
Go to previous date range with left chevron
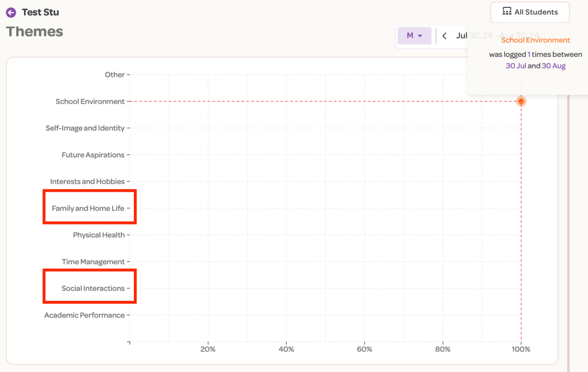[444, 36]
